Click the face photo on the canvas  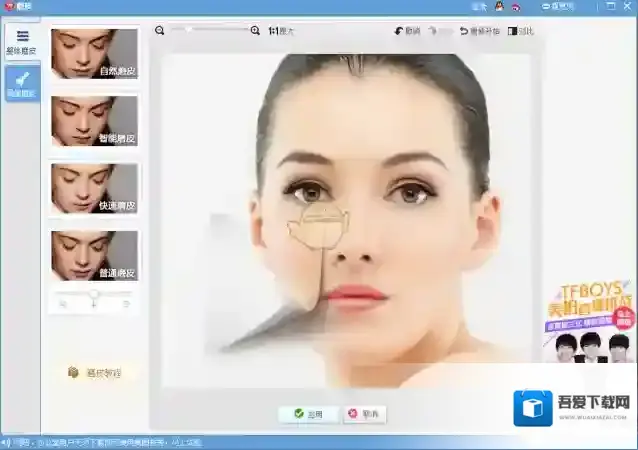coord(347,221)
